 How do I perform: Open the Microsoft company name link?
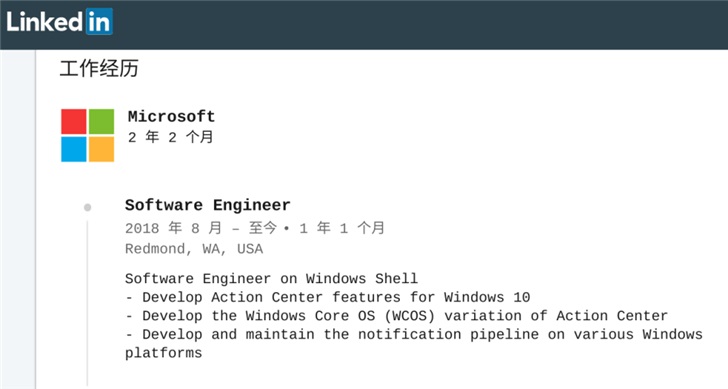(171, 116)
